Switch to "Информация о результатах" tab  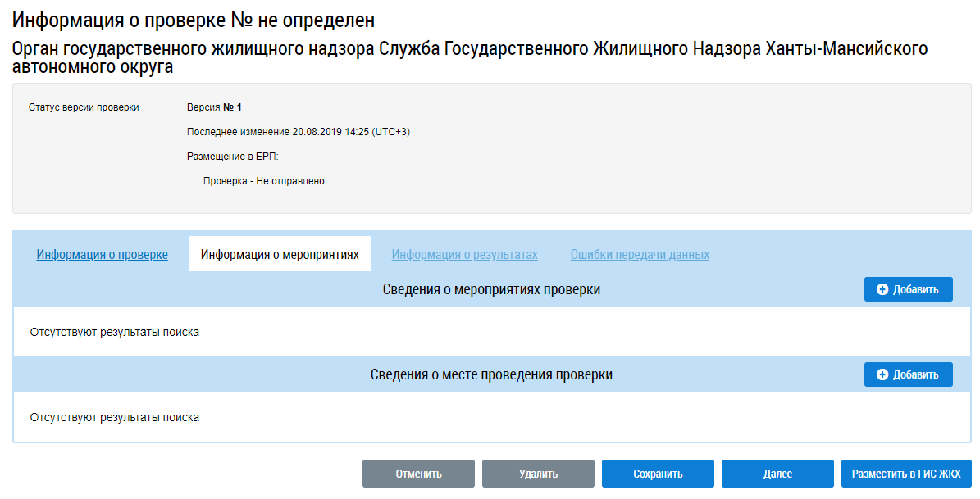(464, 255)
